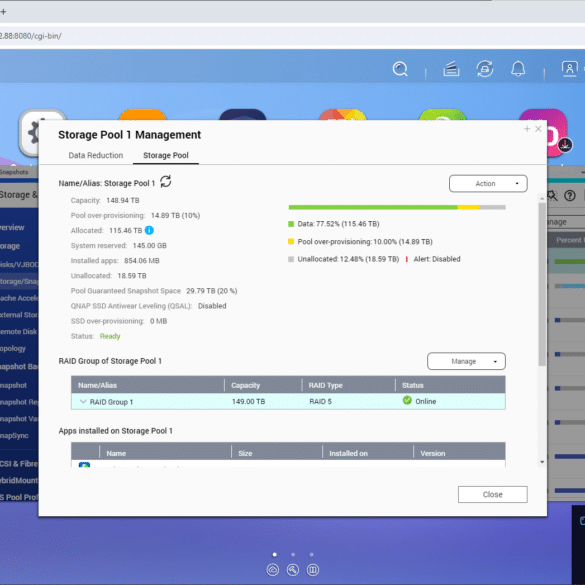Open the Manage dropdown for RAID group
Screen dimensions: 585x585
click(466, 361)
